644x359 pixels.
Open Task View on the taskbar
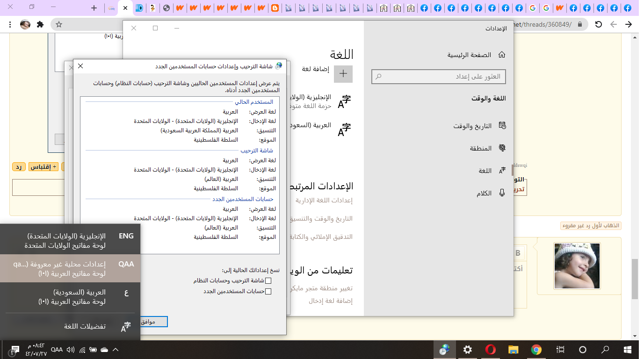click(560, 350)
